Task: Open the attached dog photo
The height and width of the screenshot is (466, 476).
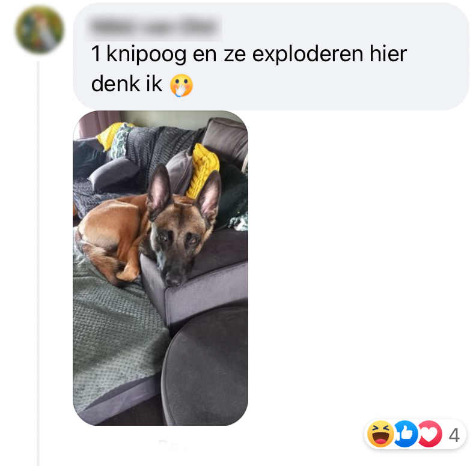Action: 160,268
